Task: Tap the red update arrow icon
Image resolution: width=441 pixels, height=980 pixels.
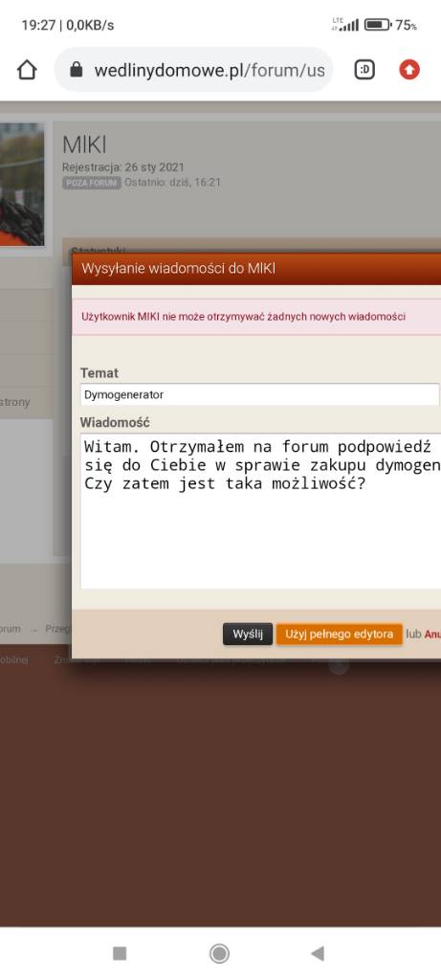Action: [409, 70]
